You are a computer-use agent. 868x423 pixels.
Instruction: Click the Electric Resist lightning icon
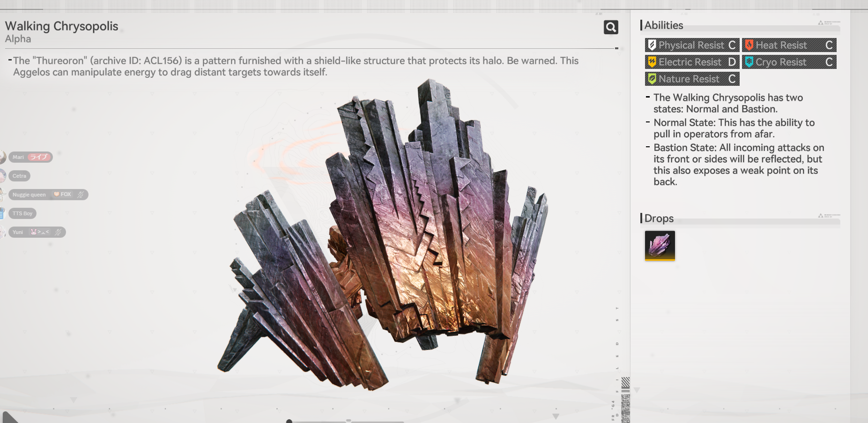pyautogui.click(x=652, y=62)
